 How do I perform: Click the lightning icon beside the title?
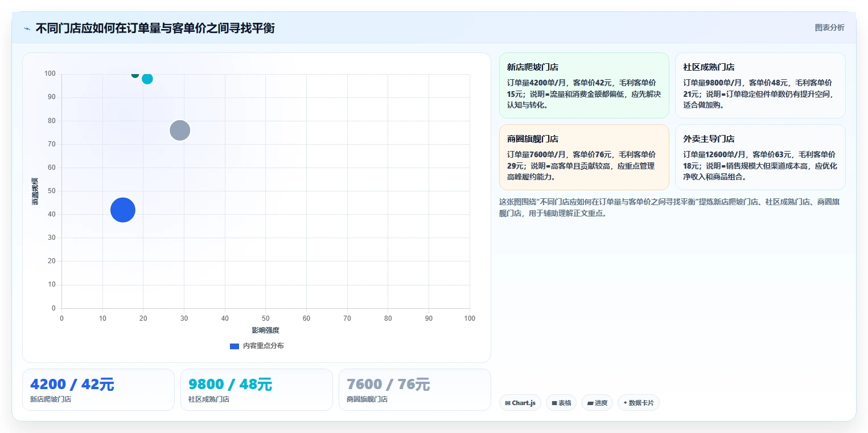pos(27,28)
